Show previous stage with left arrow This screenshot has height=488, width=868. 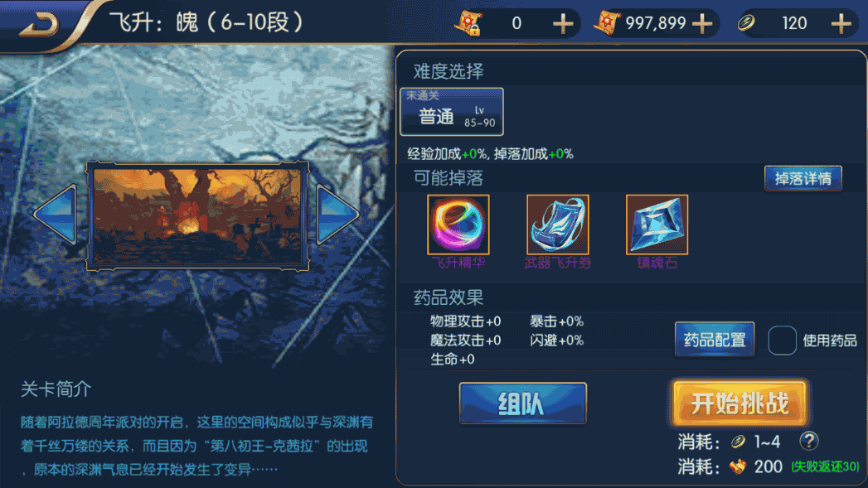(x=56, y=215)
